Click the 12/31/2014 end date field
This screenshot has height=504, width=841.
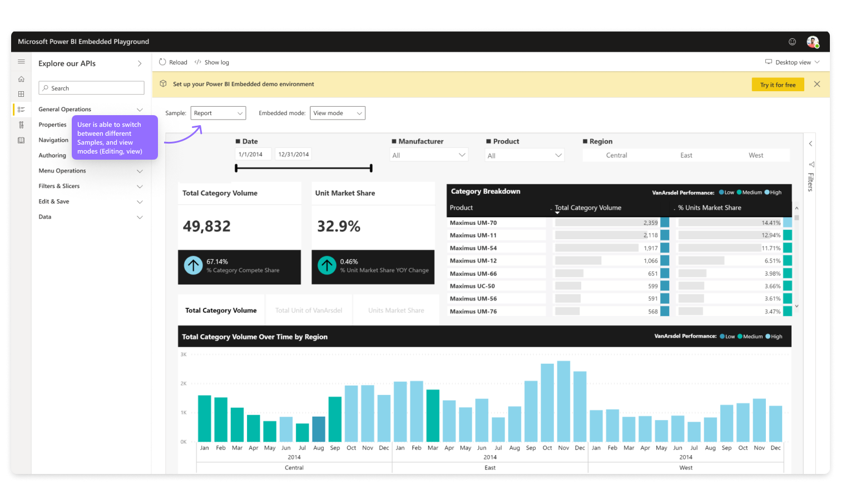tap(293, 154)
